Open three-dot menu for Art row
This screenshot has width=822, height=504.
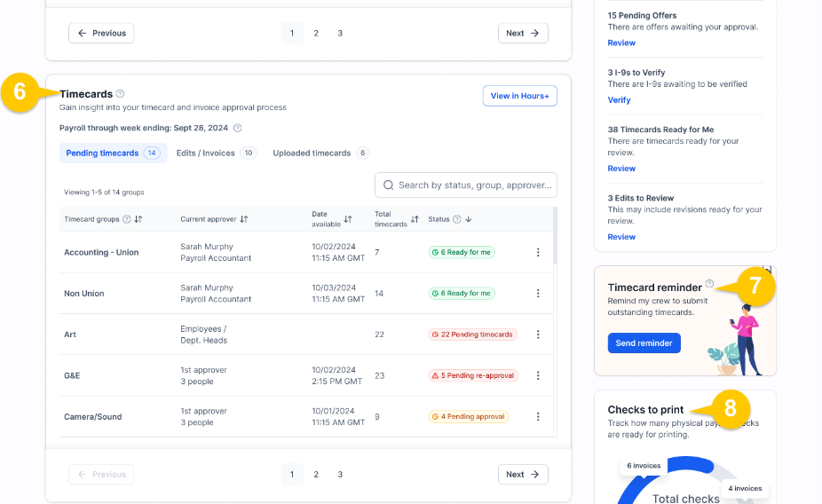tap(538, 335)
